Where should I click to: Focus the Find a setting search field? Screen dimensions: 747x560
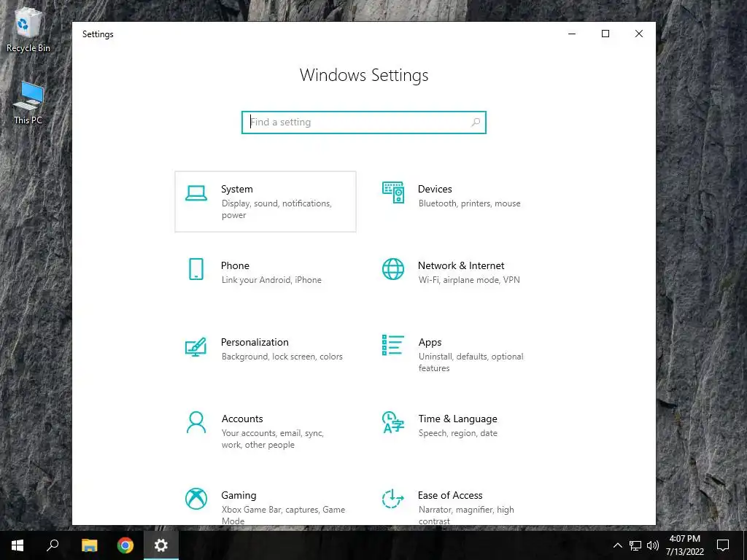[x=364, y=122]
